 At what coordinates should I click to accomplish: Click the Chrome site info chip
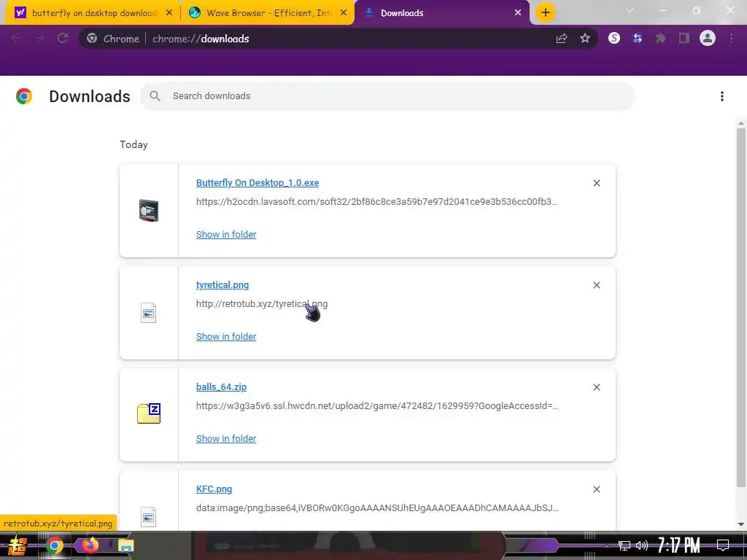pyautogui.click(x=114, y=39)
